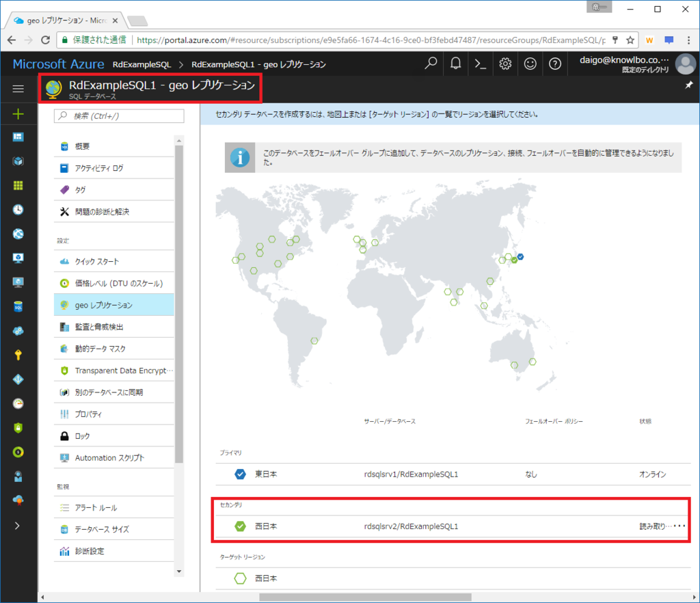Viewport: 700px width, 603px height.
Task: Click RdExampleSQL breadcrumb link
Action: 142,64
